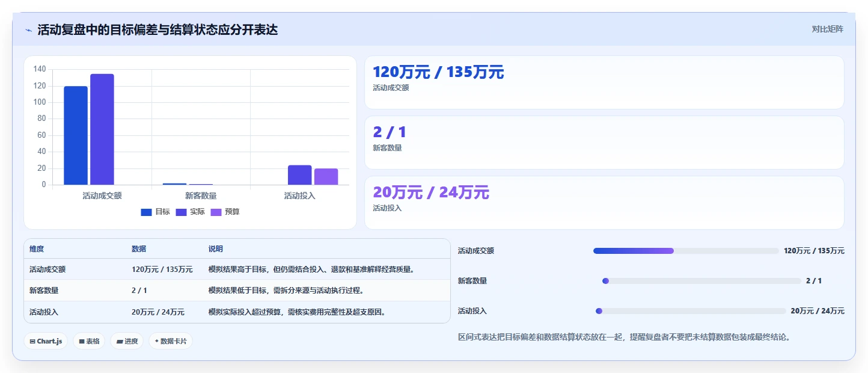
Task: Open the 120万元 / 135万元 data card
Action: [x=604, y=82]
